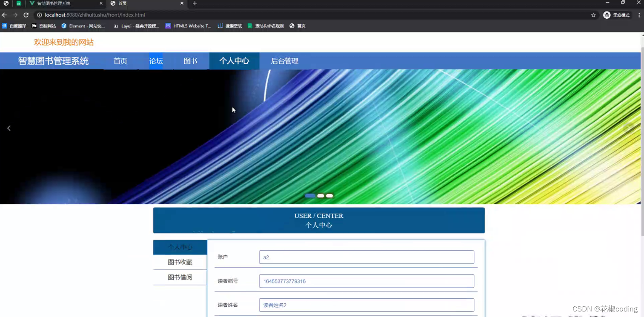
Task: Open the 表结构命名规则 bookmark
Action: click(249, 26)
